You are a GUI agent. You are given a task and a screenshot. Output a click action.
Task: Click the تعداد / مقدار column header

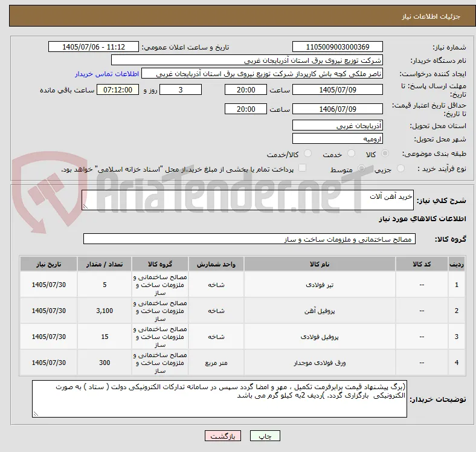coord(105,264)
